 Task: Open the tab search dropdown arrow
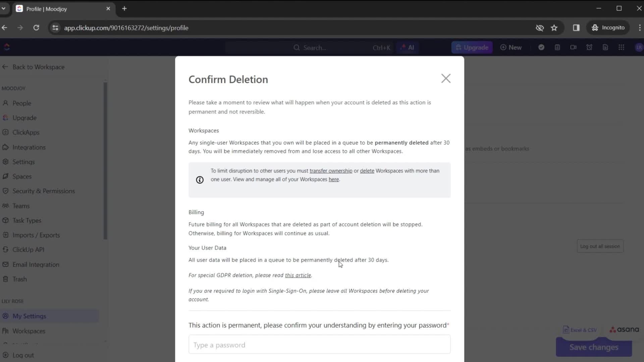(x=4, y=9)
